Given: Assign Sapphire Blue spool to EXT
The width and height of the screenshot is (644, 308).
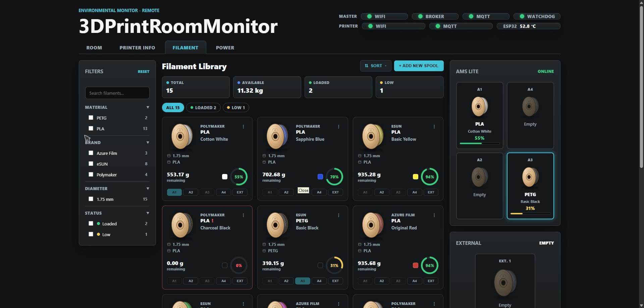Looking at the screenshot, I should point(335,192).
